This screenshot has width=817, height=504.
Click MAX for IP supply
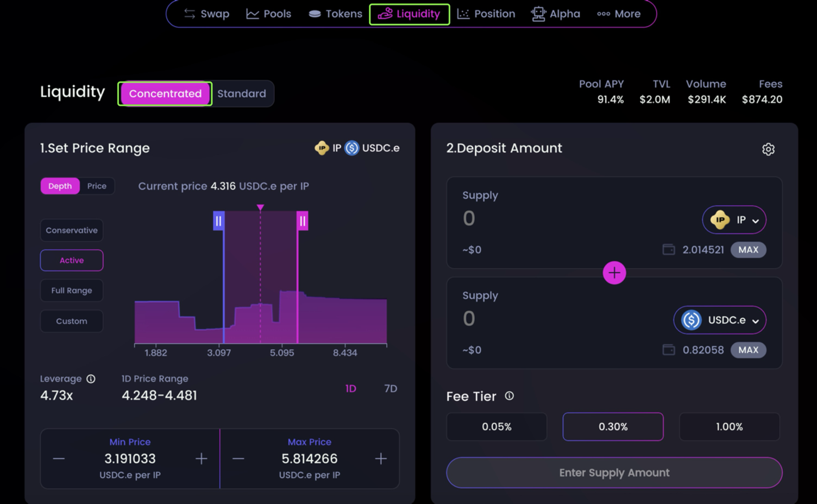(748, 250)
